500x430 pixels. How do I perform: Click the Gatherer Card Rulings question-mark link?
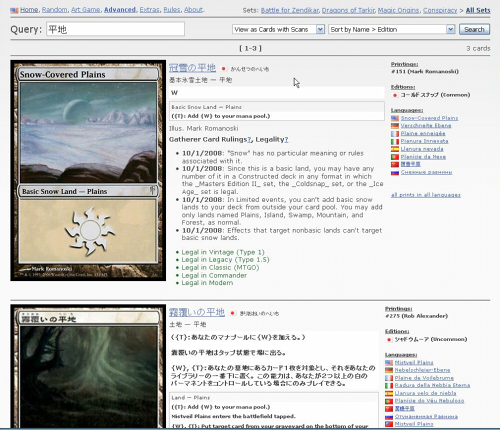click(x=249, y=140)
